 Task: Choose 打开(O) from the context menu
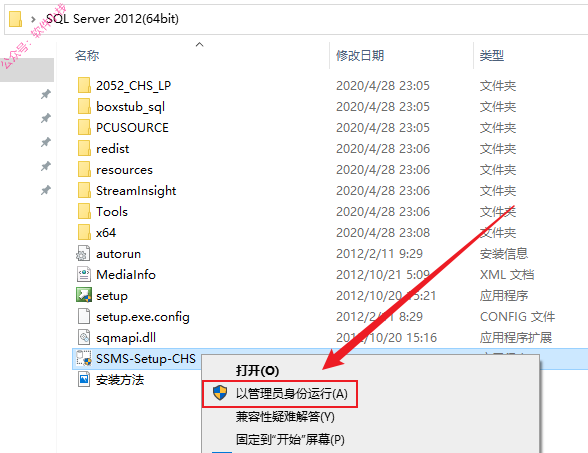[x=257, y=370]
